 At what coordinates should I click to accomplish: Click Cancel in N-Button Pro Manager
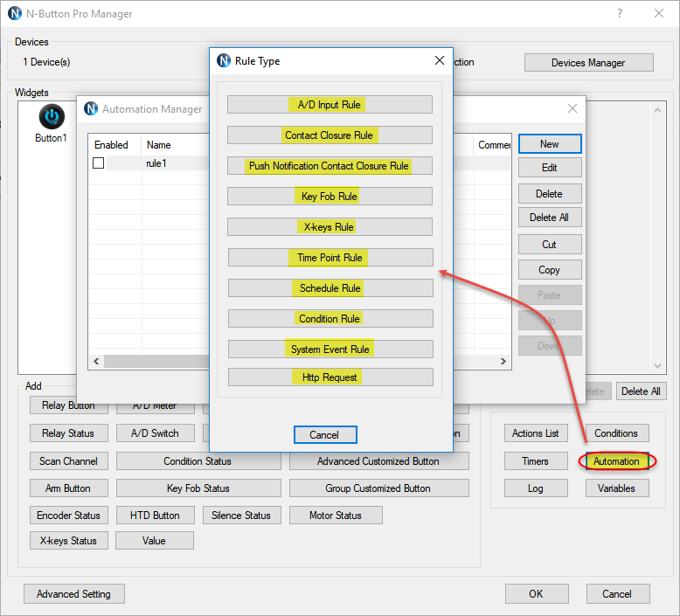tap(618, 593)
